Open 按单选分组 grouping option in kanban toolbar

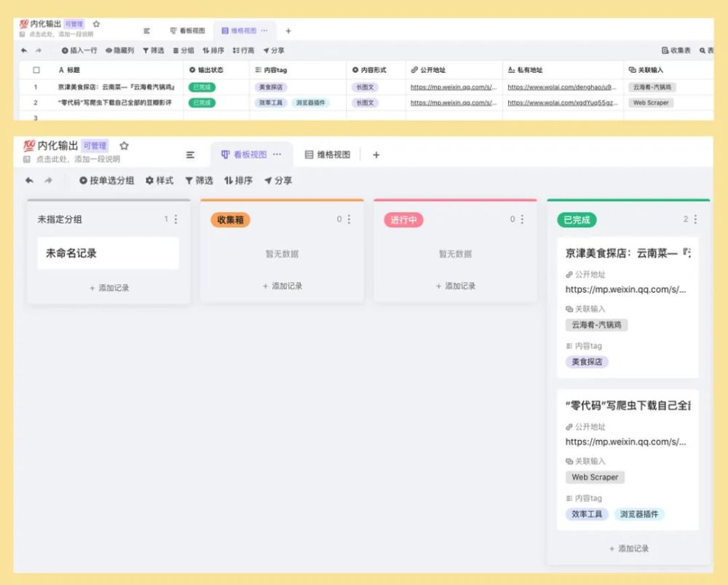pos(106,180)
